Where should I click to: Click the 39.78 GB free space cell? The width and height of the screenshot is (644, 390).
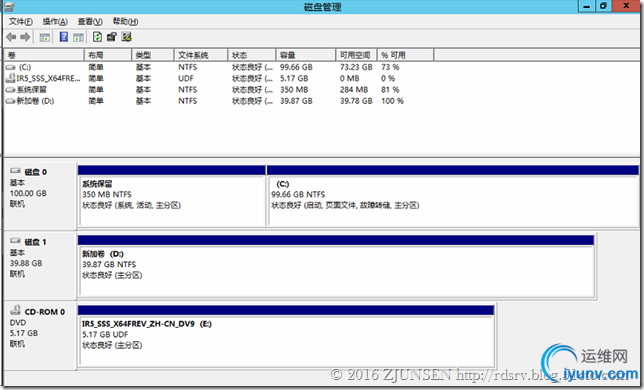(x=356, y=101)
